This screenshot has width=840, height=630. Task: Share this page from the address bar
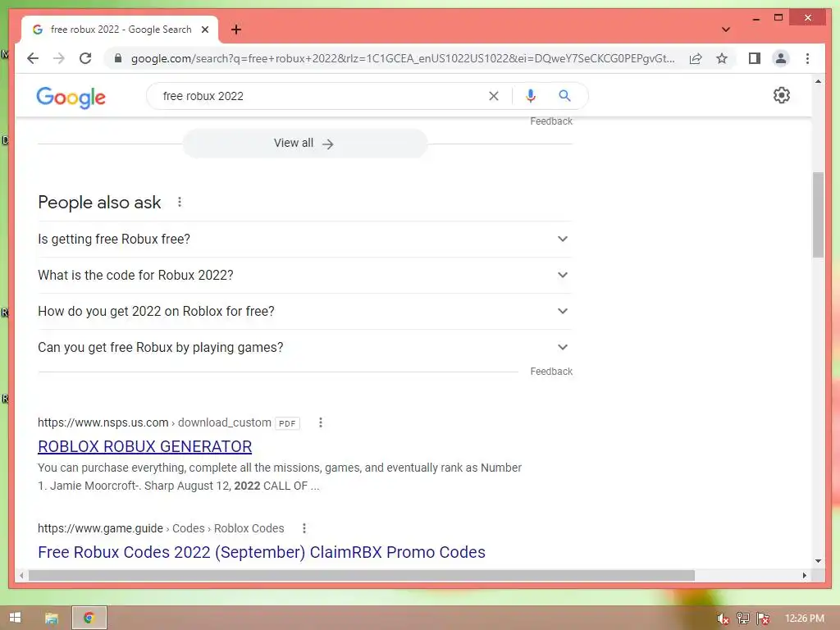(x=696, y=58)
